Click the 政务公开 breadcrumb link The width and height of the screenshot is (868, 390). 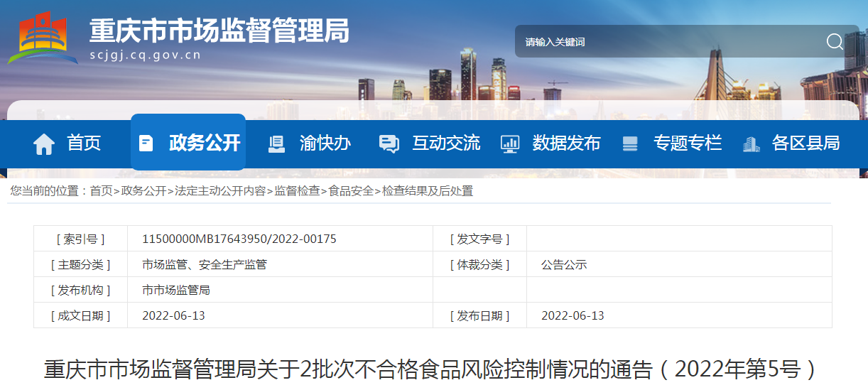(143, 191)
